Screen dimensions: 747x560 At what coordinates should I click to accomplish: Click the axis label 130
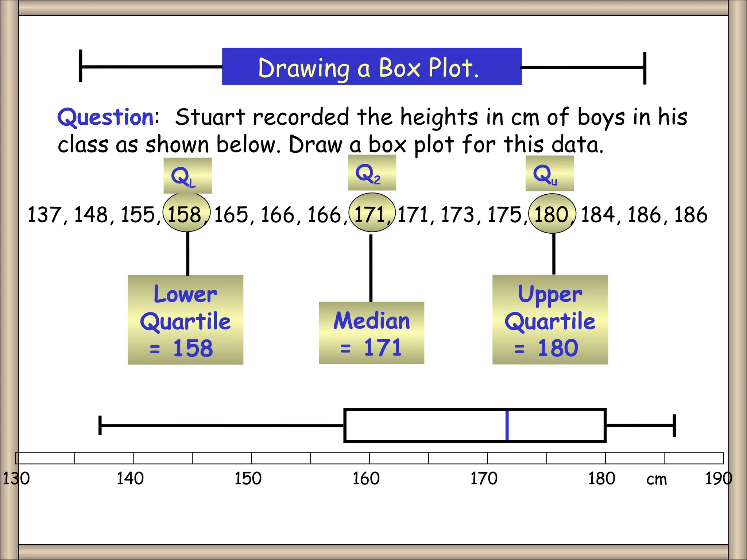16,478
